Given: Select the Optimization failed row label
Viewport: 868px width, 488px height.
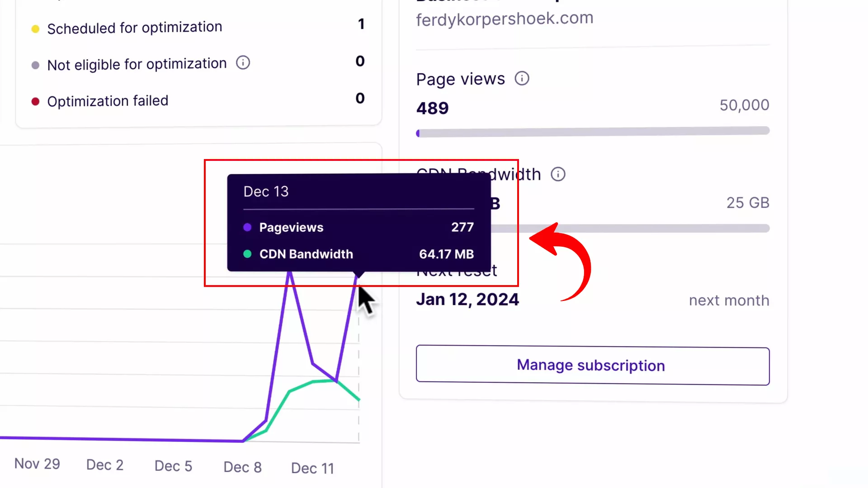Looking at the screenshot, I should (x=108, y=101).
